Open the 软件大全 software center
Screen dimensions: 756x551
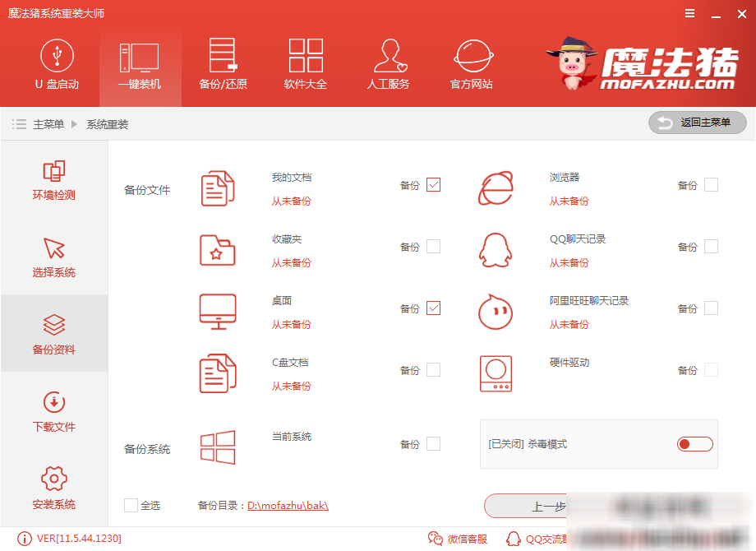[x=306, y=66]
